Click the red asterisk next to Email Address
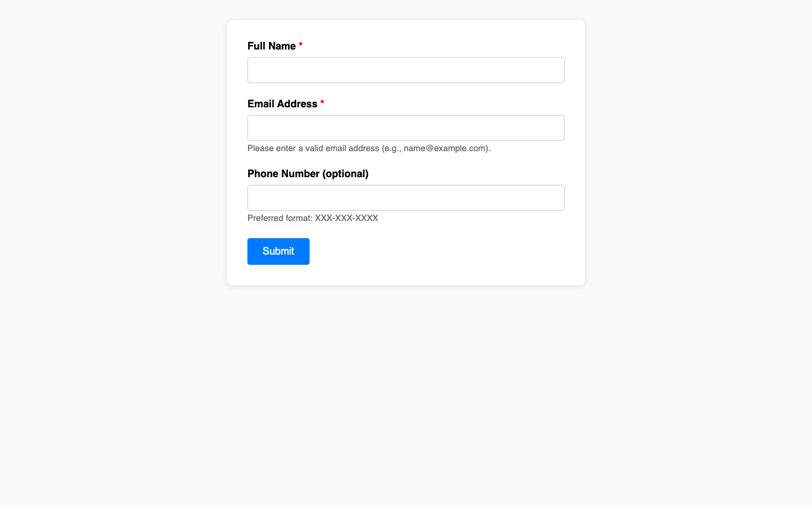The image size is (812, 508). click(322, 104)
